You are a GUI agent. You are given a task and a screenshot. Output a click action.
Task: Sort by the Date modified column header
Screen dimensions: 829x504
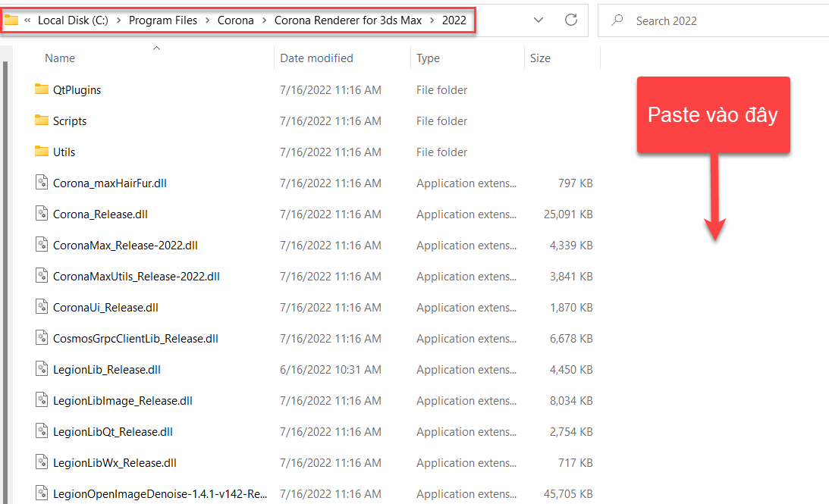[x=316, y=58]
